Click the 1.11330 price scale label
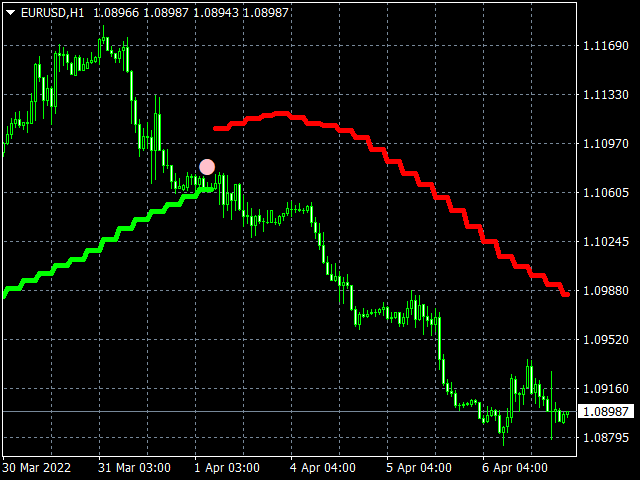This screenshot has height=480, width=640. 606,95
